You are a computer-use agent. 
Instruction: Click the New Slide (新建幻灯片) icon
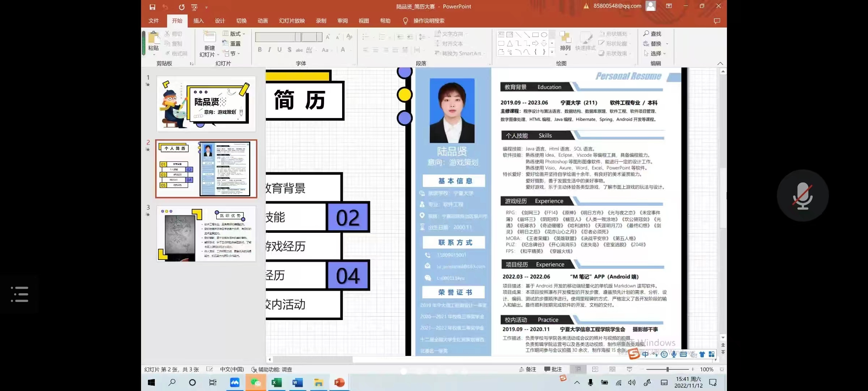(209, 37)
